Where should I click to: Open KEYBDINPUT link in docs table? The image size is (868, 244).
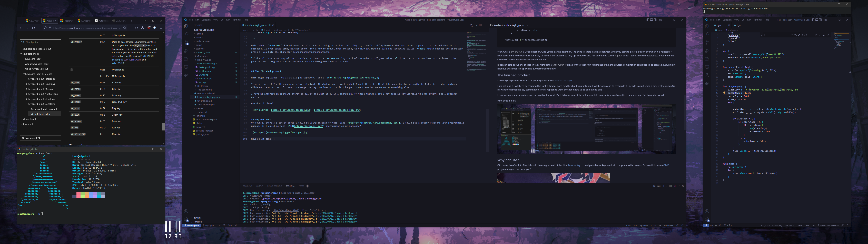click(x=147, y=56)
